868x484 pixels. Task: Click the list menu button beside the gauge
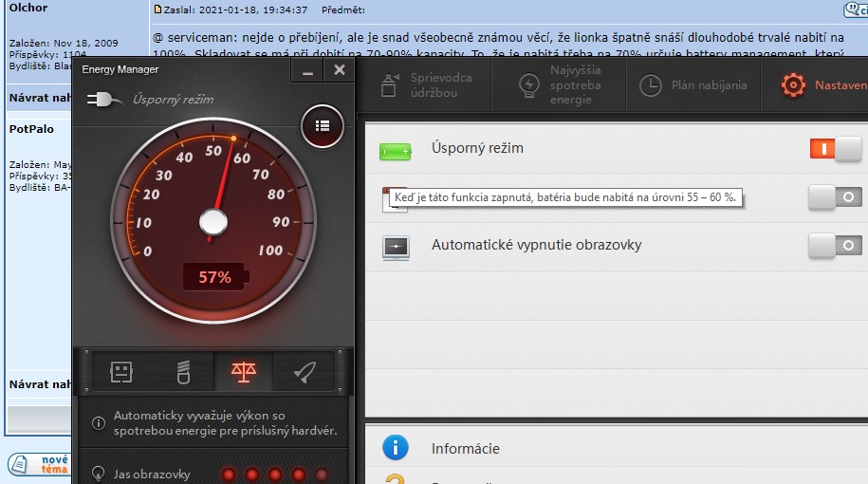(322, 124)
